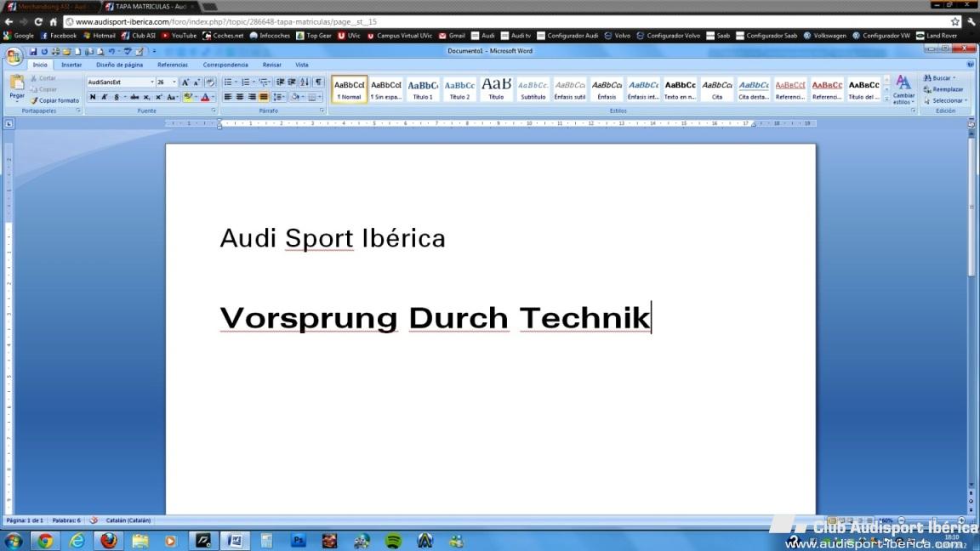Image resolution: width=980 pixels, height=551 pixels.
Task: Expand the bullet list options arrow
Action: coord(236,82)
